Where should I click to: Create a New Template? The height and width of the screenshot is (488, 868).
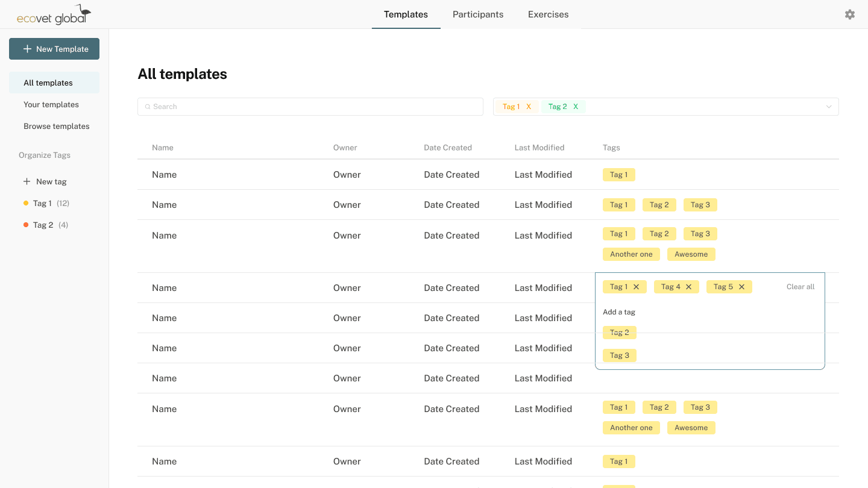click(x=54, y=49)
